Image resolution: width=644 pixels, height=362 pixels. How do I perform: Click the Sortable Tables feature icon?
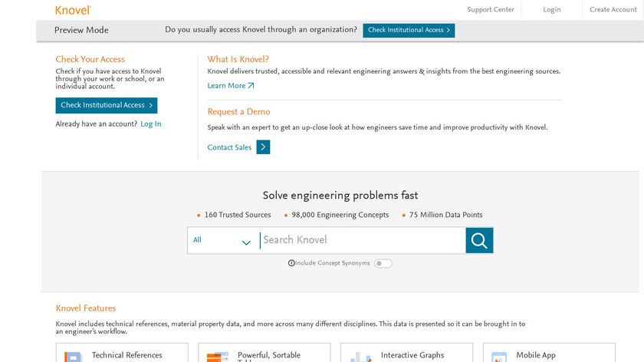coord(217,357)
